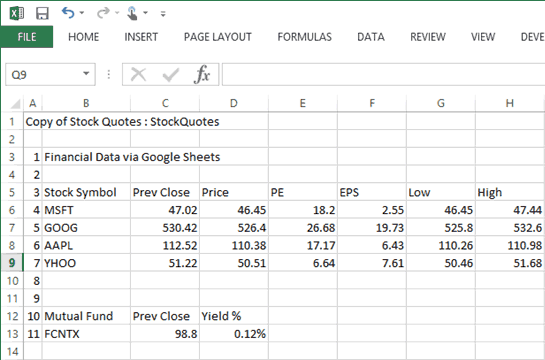Select column D header

[234, 103]
